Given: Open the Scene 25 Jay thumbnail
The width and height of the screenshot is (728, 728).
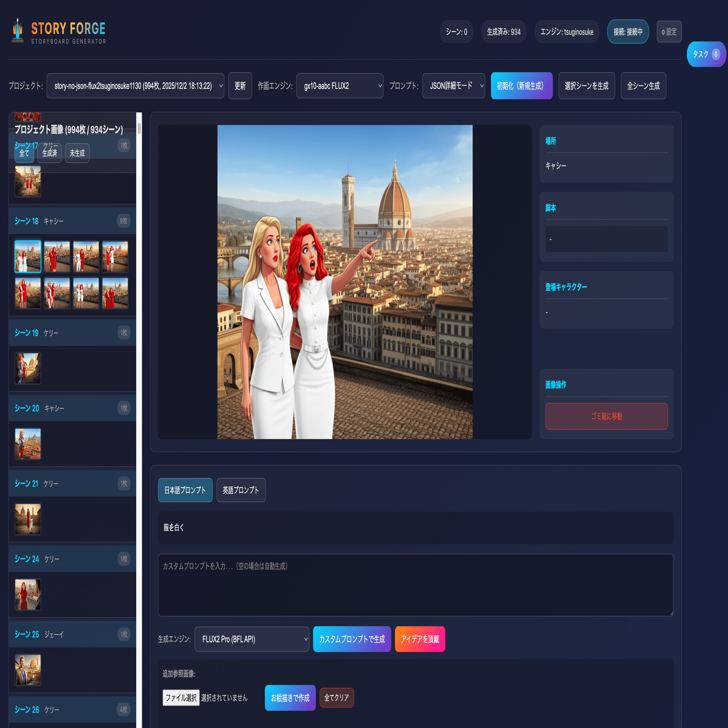Looking at the screenshot, I should [28, 670].
